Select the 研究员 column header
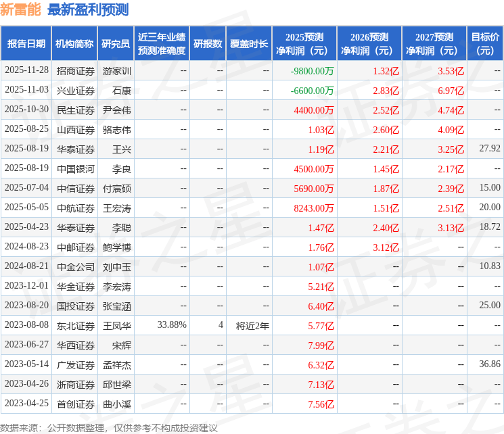This screenshot has width=504, height=434. pos(116,44)
